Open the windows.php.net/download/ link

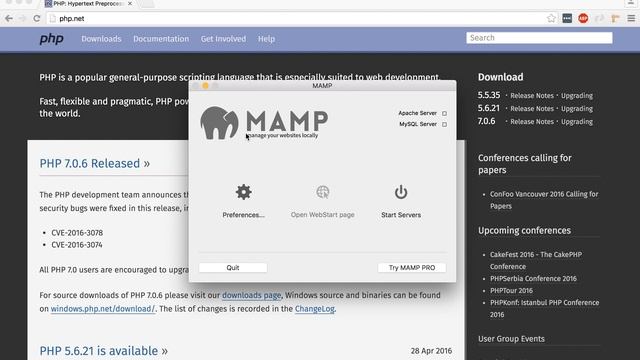(102, 309)
